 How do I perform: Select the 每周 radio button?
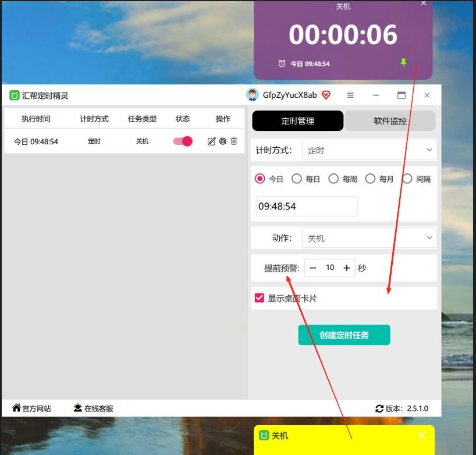pos(333,179)
